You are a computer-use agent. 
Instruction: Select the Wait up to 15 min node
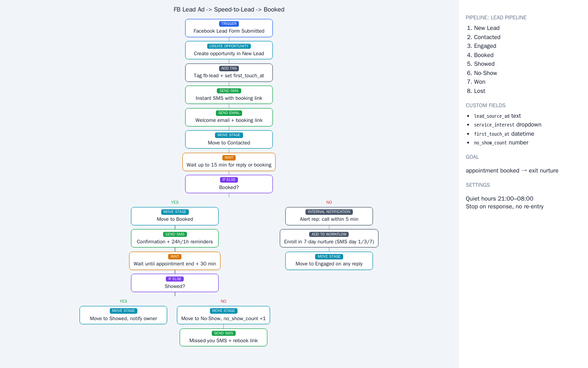click(x=229, y=162)
